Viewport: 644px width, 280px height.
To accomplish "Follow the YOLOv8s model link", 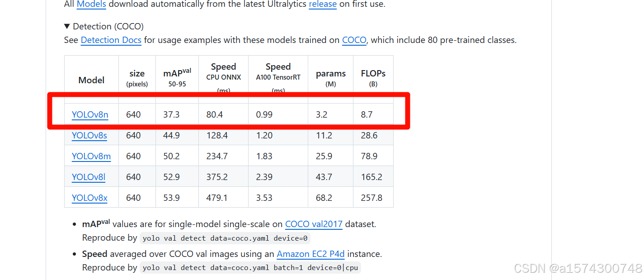I will 89,135.
